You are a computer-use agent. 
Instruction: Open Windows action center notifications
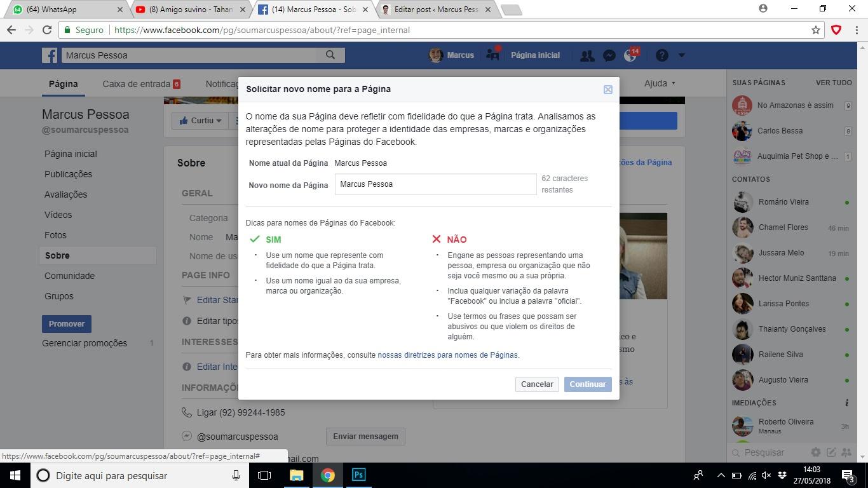coord(849,475)
